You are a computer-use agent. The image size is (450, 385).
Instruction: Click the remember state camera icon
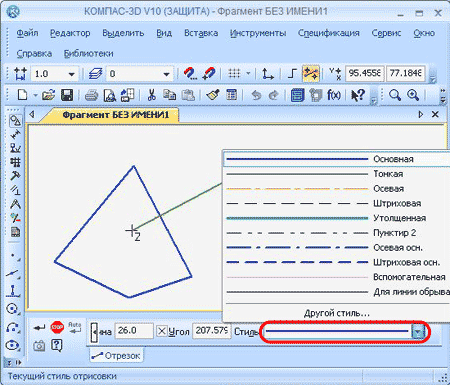(39, 346)
